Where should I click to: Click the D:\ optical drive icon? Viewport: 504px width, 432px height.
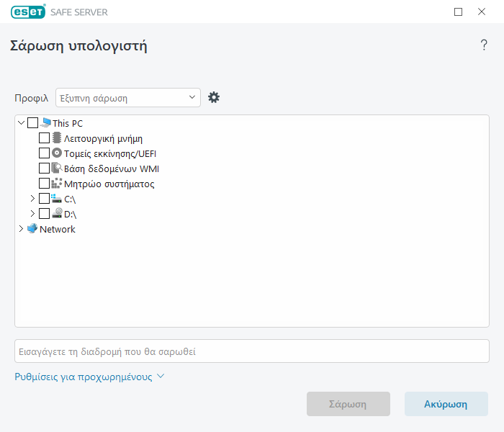pyautogui.click(x=57, y=213)
